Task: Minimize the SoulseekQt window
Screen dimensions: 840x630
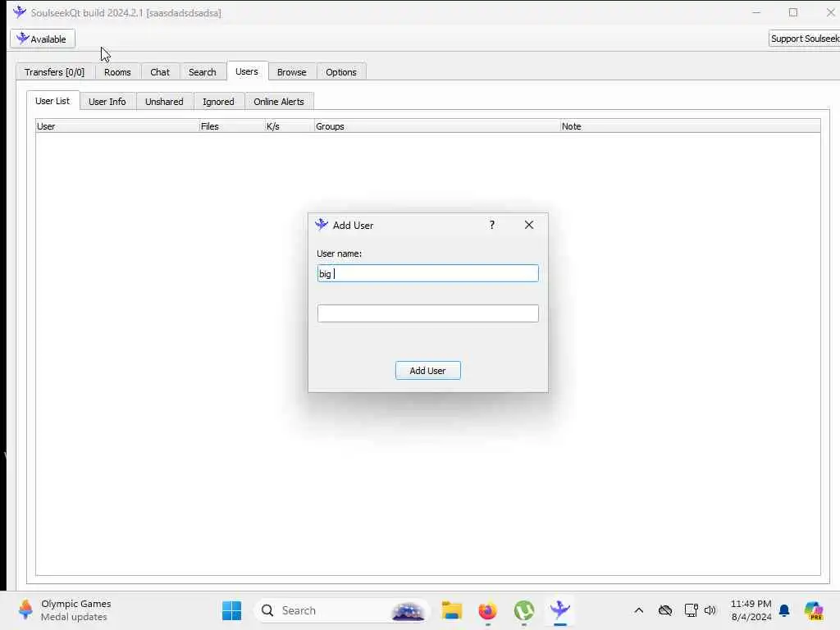Action: pyautogui.click(x=756, y=12)
